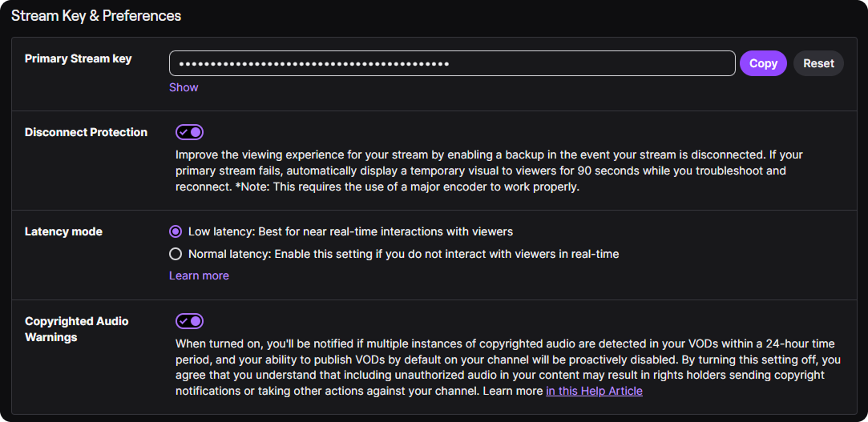The width and height of the screenshot is (868, 422).
Task: Click inside the Primary Stream key field
Action: click(x=451, y=63)
